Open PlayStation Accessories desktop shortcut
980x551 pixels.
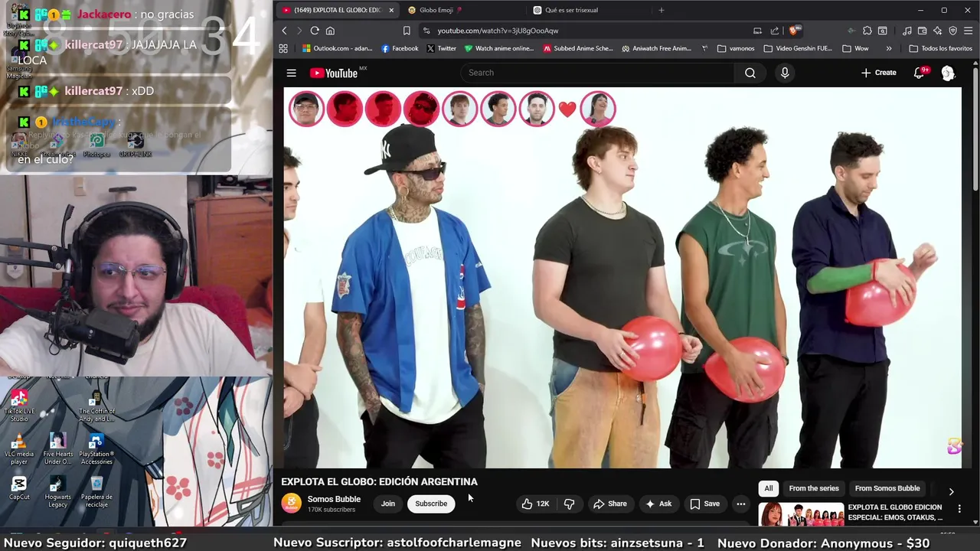tap(96, 448)
